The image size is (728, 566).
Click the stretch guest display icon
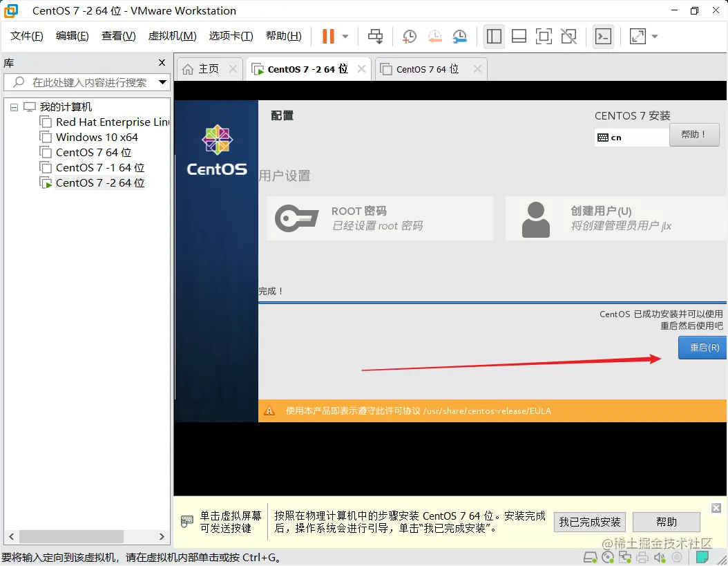638,36
